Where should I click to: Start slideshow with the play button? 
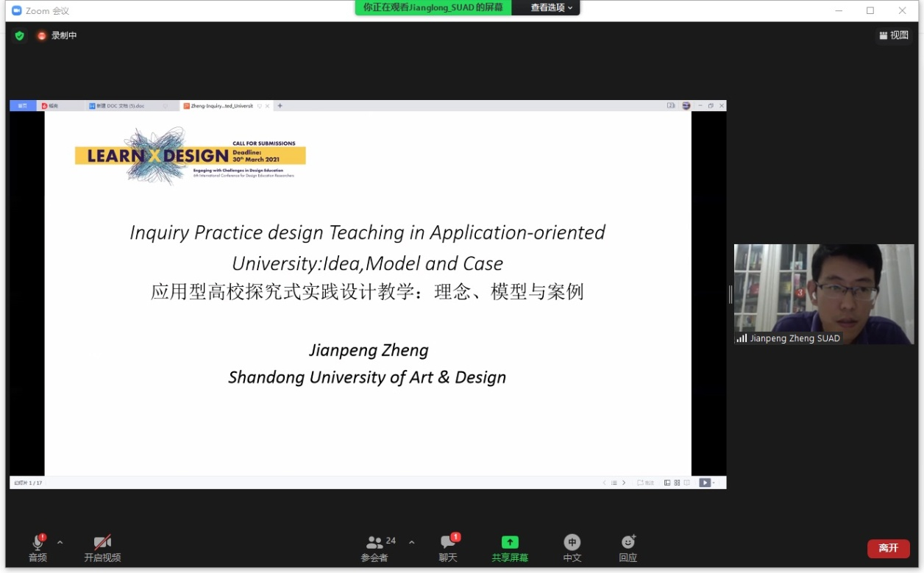coord(705,483)
